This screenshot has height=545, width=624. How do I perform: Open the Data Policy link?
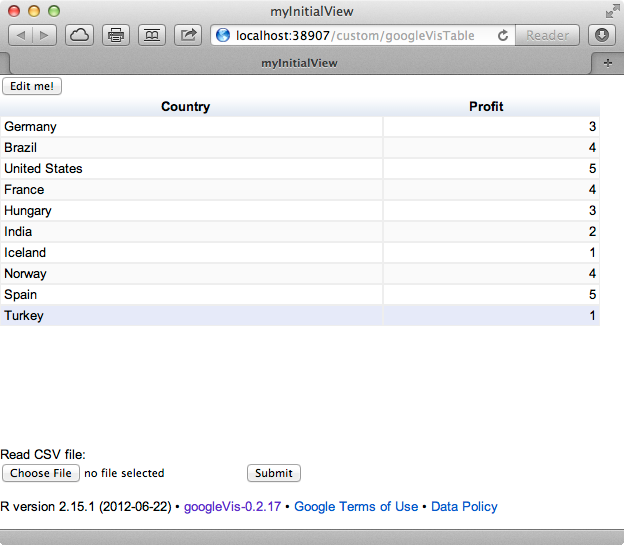(464, 506)
